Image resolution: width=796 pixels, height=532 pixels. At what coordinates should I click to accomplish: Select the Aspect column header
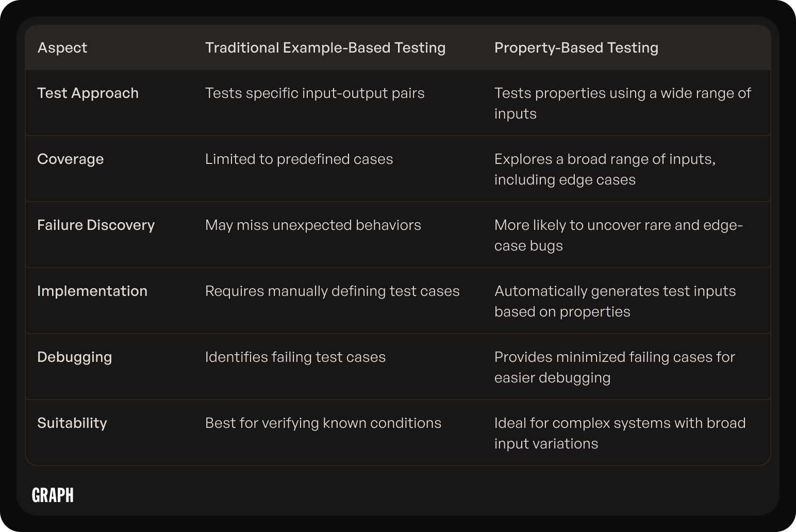62,47
